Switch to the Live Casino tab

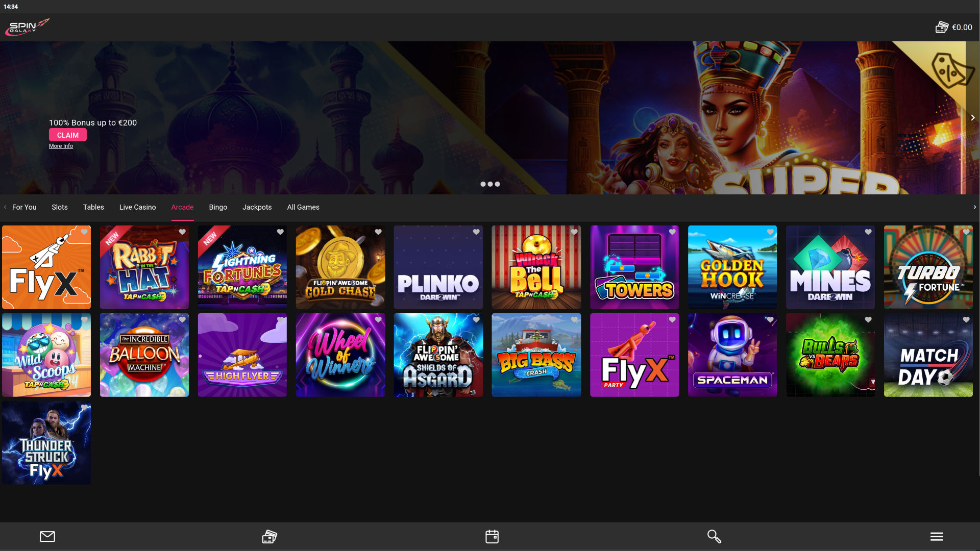137,207
